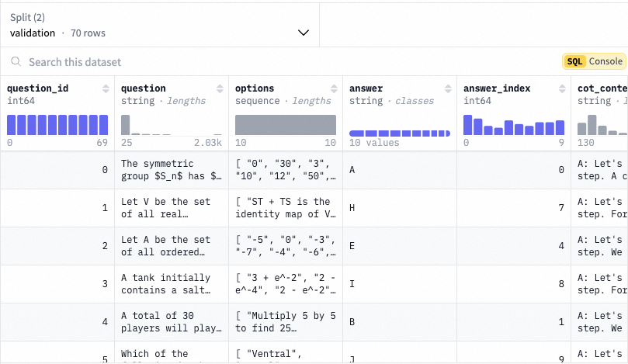This screenshot has height=364, width=628.
Task: Sort by the question column arrows
Action: [220, 88]
